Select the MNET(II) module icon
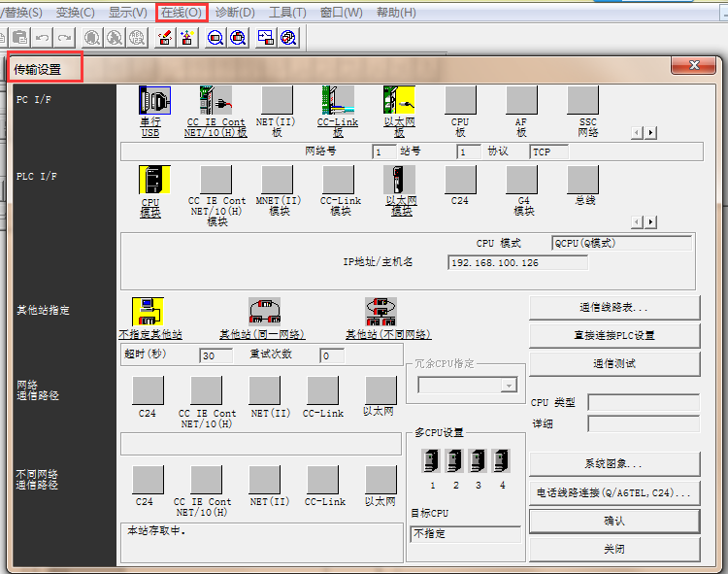This screenshot has height=574, width=728. click(278, 180)
